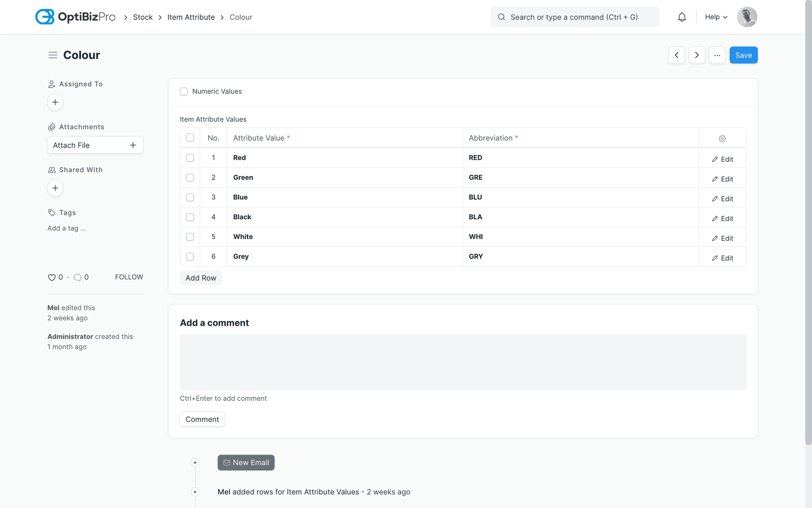Click the heart icon to like this document

tap(51, 277)
